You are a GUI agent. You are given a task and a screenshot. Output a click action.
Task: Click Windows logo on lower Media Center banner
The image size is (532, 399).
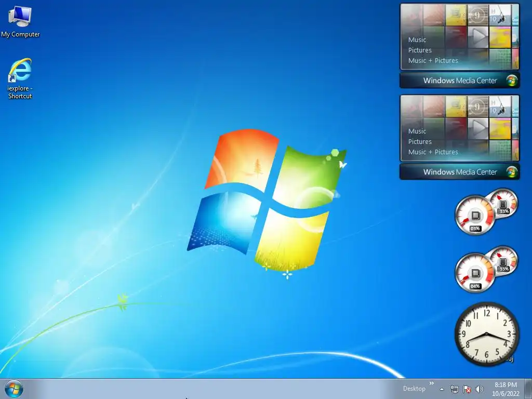point(512,172)
